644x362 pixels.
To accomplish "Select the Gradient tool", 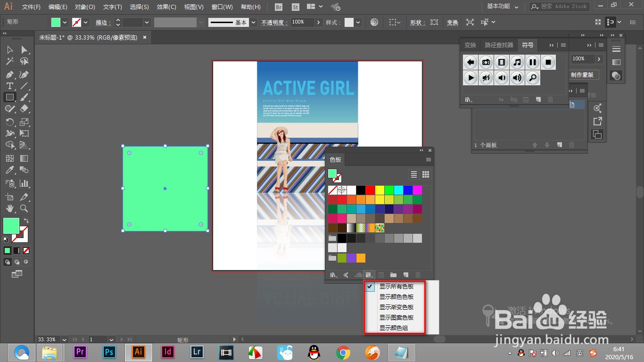I will [x=24, y=158].
